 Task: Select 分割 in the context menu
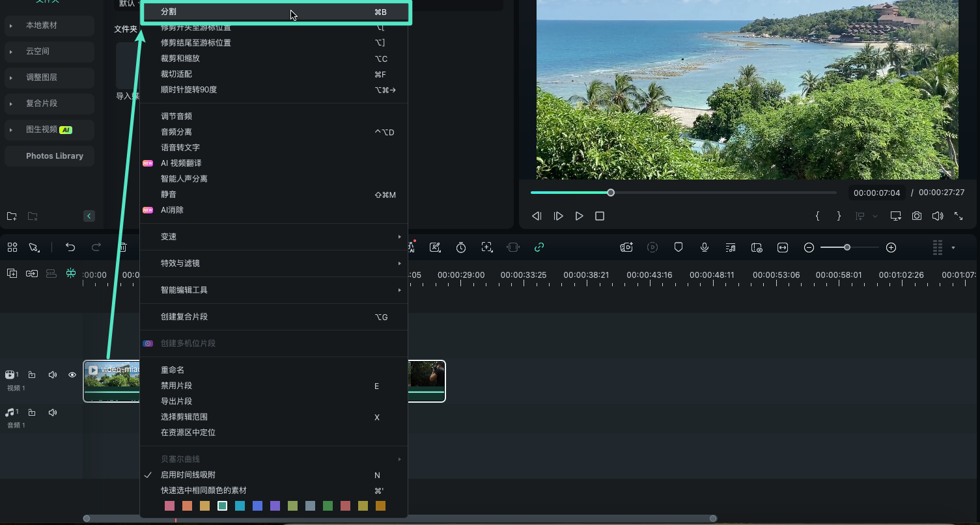coord(276,12)
